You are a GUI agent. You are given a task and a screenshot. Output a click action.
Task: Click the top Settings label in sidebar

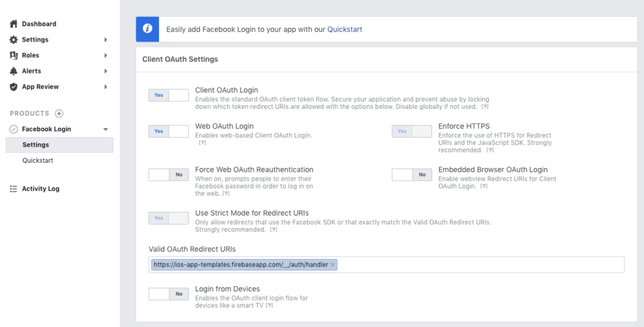35,40
